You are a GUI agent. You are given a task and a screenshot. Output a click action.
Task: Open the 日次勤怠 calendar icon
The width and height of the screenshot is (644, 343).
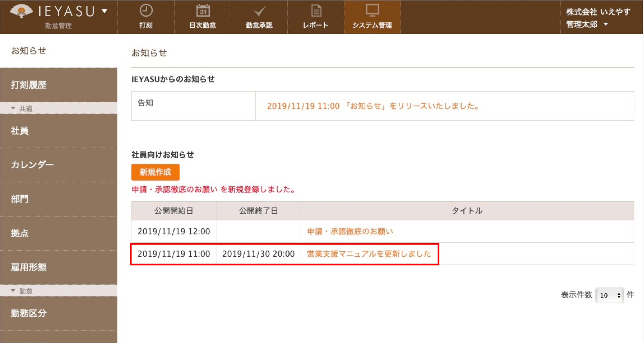203,11
